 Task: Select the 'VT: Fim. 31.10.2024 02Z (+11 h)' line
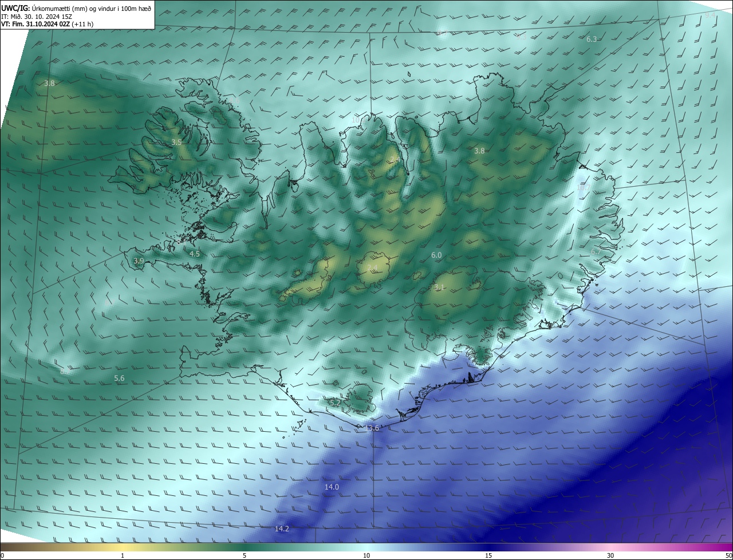[48, 24]
